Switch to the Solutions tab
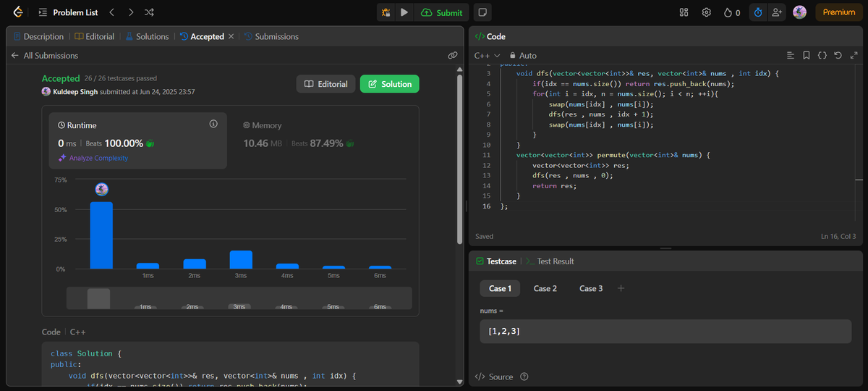The height and width of the screenshot is (391, 868). (x=147, y=36)
